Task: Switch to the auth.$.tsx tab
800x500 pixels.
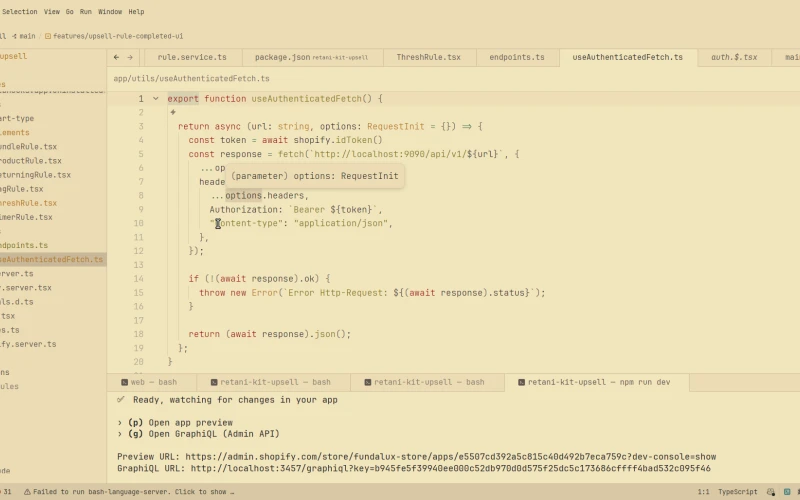Action: coord(734,57)
